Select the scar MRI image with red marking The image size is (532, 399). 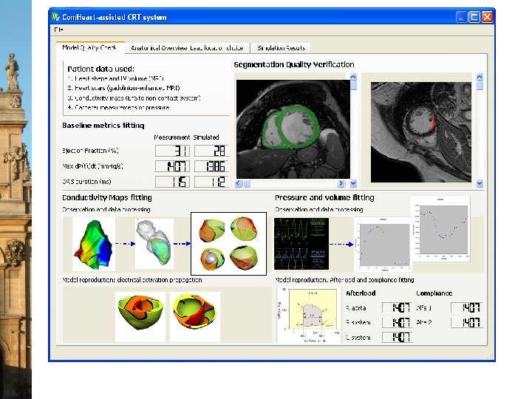pos(420,132)
